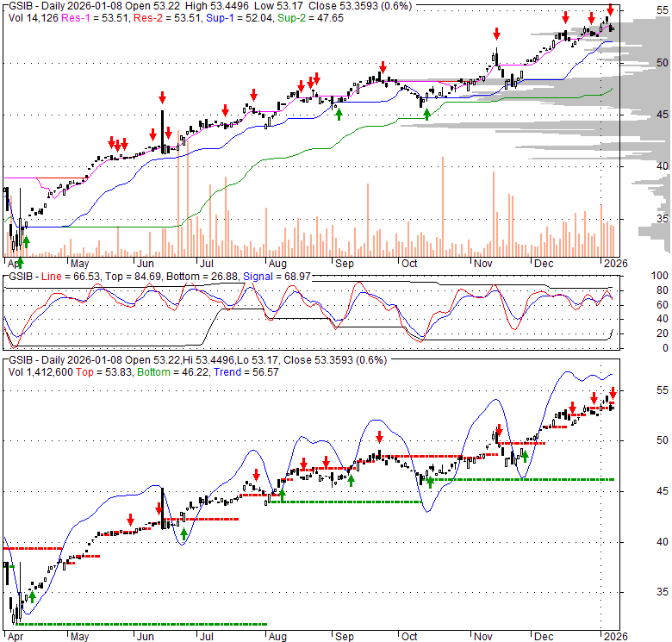This screenshot has height=642, width=672.
Task: Click the '45' price tick on the bottom chart axis
Action: click(x=663, y=491)
